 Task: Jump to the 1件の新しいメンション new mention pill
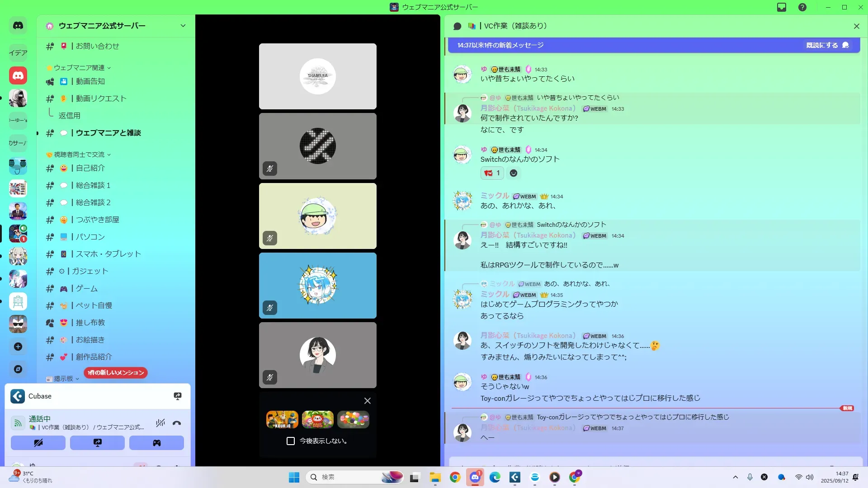116,373
